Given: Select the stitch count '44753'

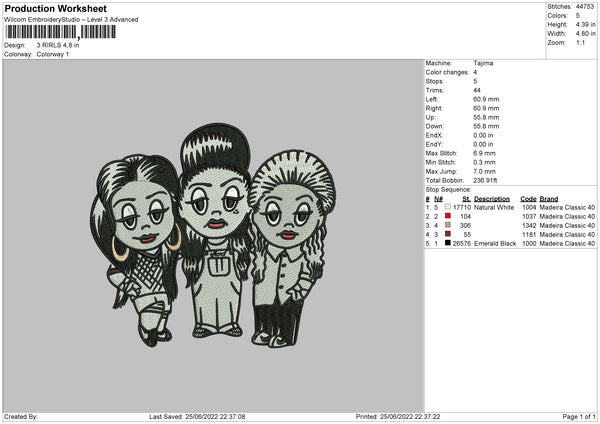Looking at the screenshot, I should [x=585, y=7].
